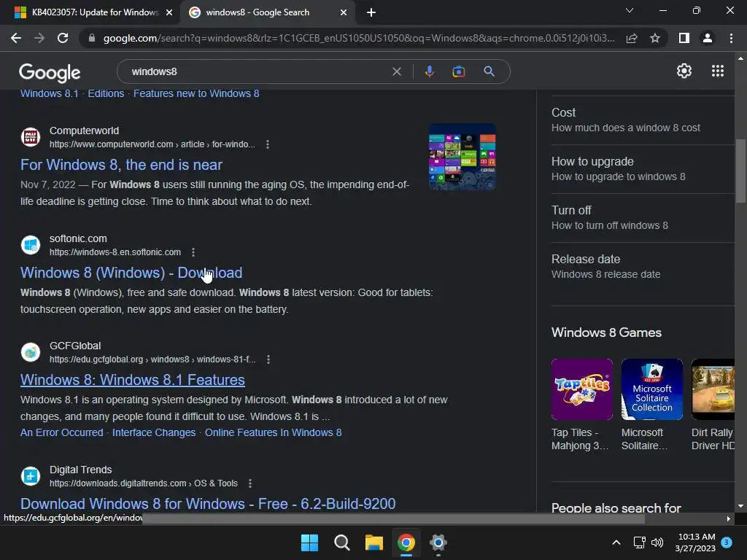The height and width of the screenshot is (560, 747).
Task: Click the Digital Trends site favicon
Action: (x=31, y=475)
